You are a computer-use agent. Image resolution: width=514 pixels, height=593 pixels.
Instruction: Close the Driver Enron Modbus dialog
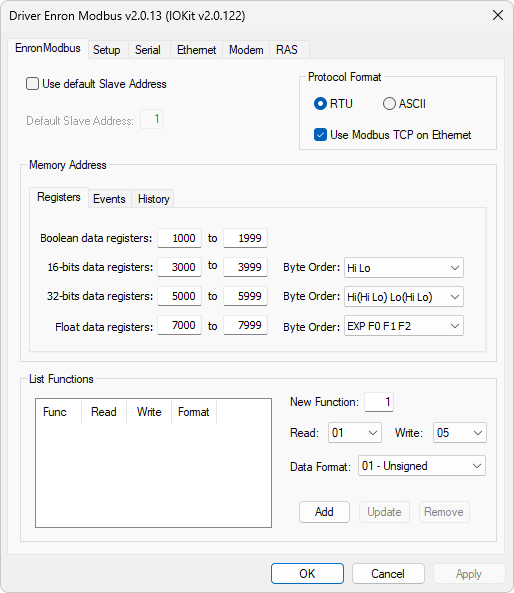point(498,16)
